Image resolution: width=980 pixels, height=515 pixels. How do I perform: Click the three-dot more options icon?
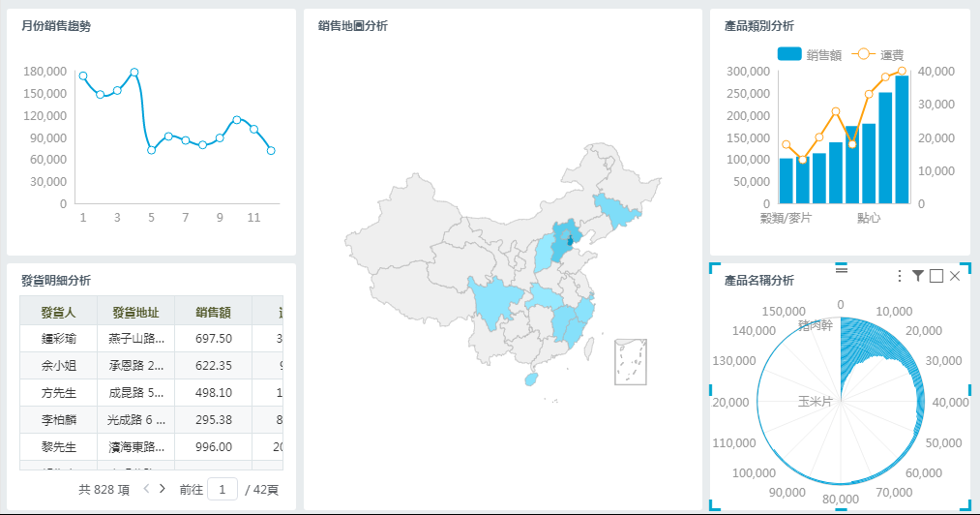(900, 277)
